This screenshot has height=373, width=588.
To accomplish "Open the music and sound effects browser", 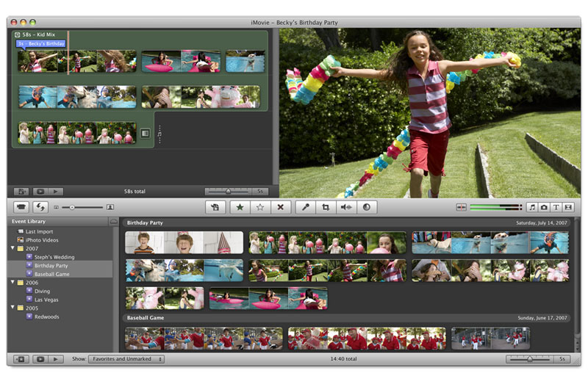I will click(533, 208).
